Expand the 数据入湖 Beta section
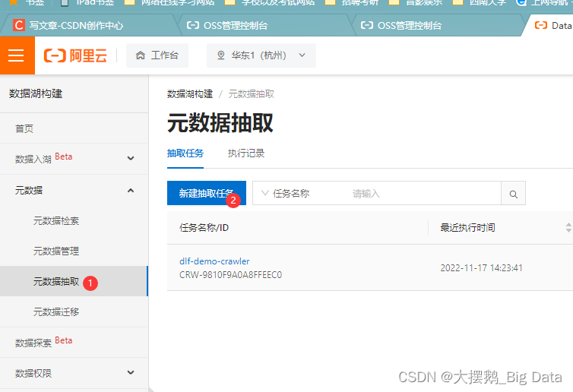 coord(74,159)
